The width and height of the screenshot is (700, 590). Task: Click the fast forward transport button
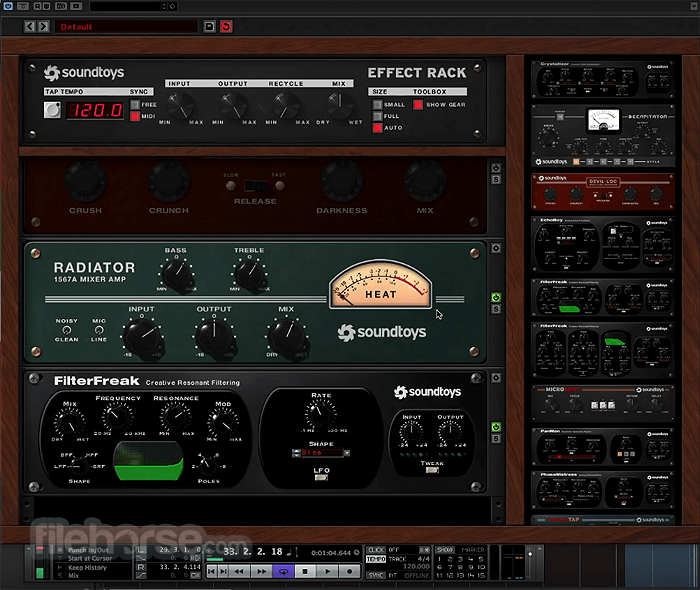pyautogui.click(x=261, y=571)
